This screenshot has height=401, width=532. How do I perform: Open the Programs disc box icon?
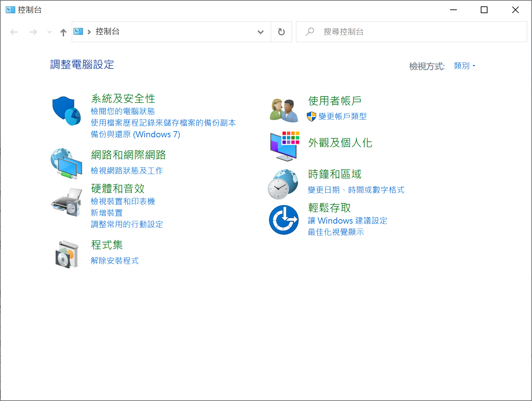click(66, 254)
